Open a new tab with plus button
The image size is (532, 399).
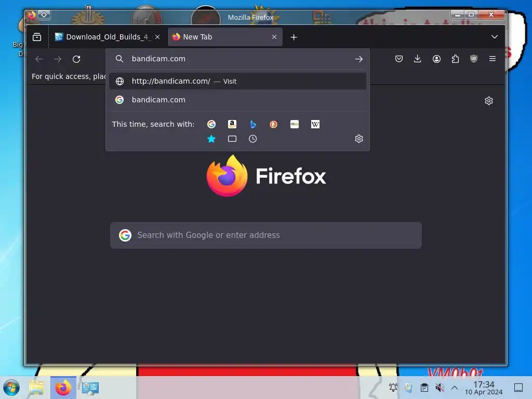294,37
